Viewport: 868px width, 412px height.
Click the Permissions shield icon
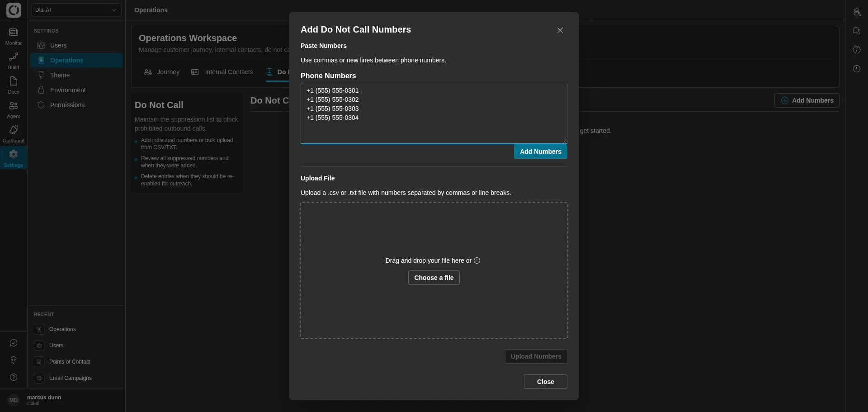41,105
